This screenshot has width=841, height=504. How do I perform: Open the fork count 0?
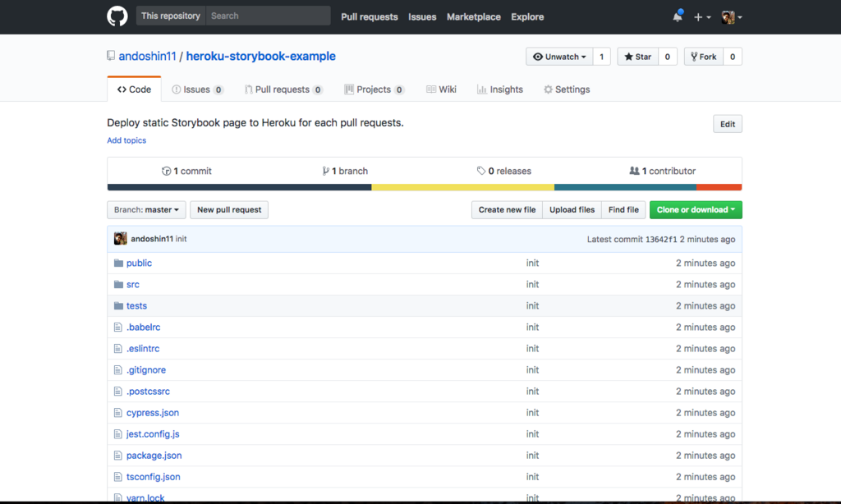click(733, 57)
